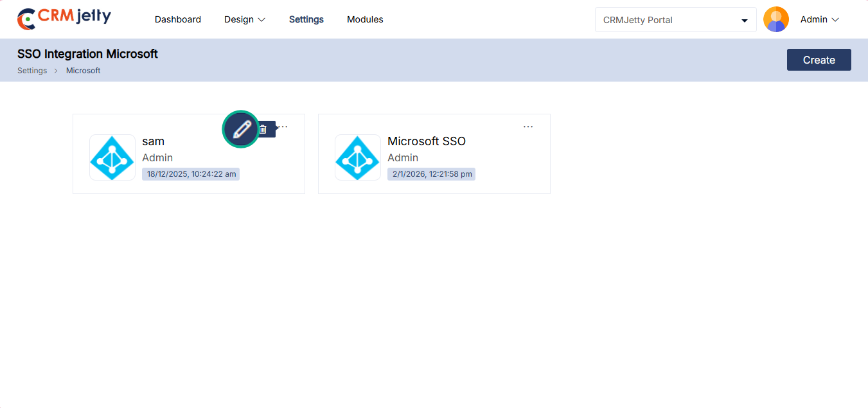Click the Azure AD icon on sam card
The image size is (868, 408).
coord(112,157)
